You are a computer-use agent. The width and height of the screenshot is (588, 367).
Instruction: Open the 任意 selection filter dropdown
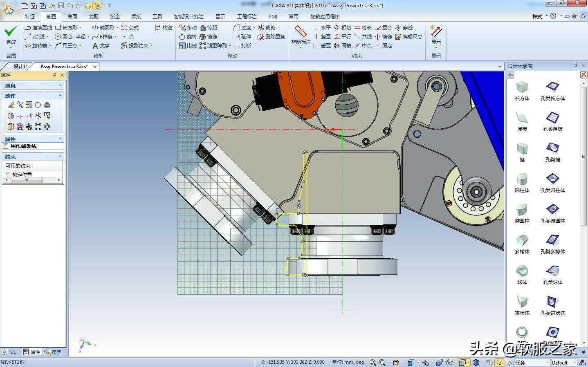click(548, 363)
